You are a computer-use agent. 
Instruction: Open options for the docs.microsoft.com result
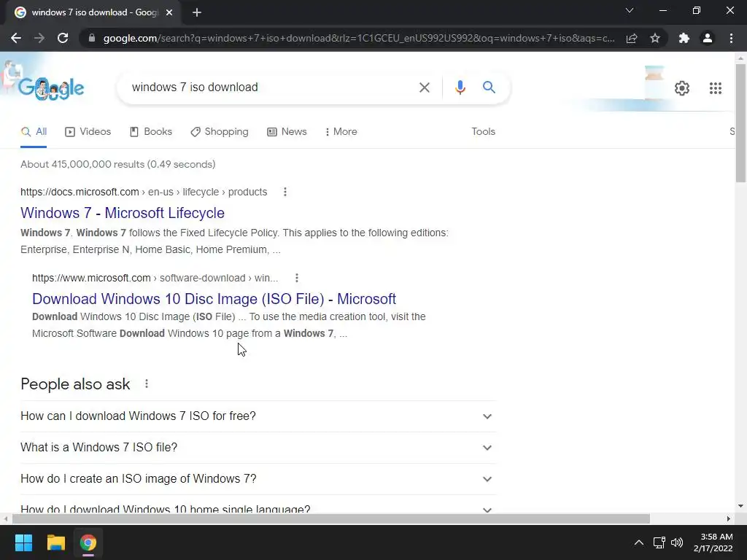(x=285, y=192)
